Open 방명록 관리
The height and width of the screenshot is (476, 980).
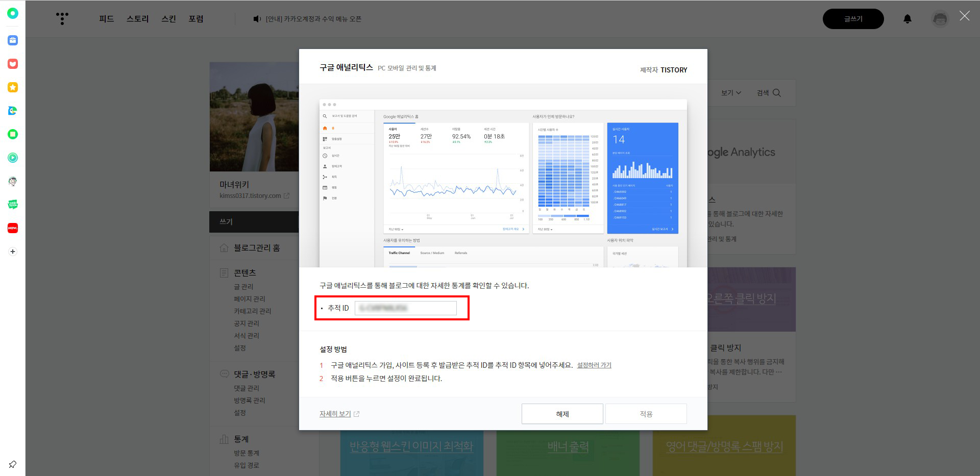pyautogui.click(x=250, y=400)
